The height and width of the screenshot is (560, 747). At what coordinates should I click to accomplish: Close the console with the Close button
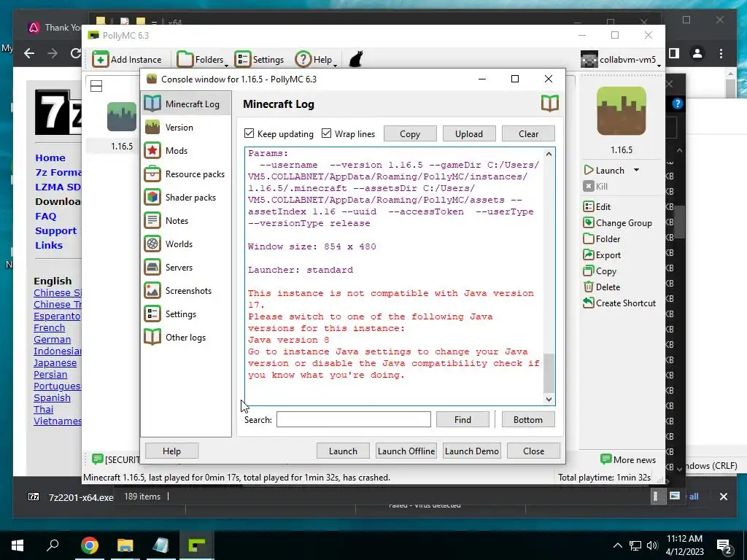click(x=533, y=451)
